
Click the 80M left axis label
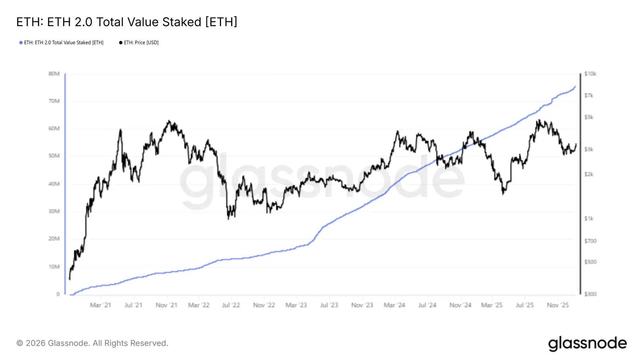[54, 74]
